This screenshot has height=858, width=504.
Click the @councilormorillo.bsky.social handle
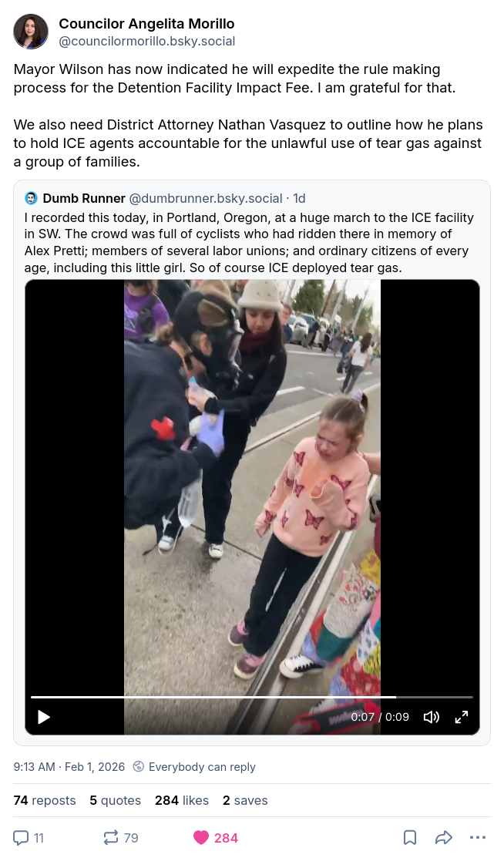click(x=146, y=41)
